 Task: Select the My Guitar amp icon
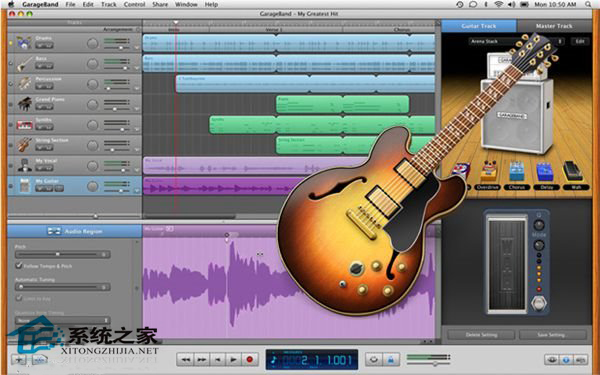[x=24, y=186]
